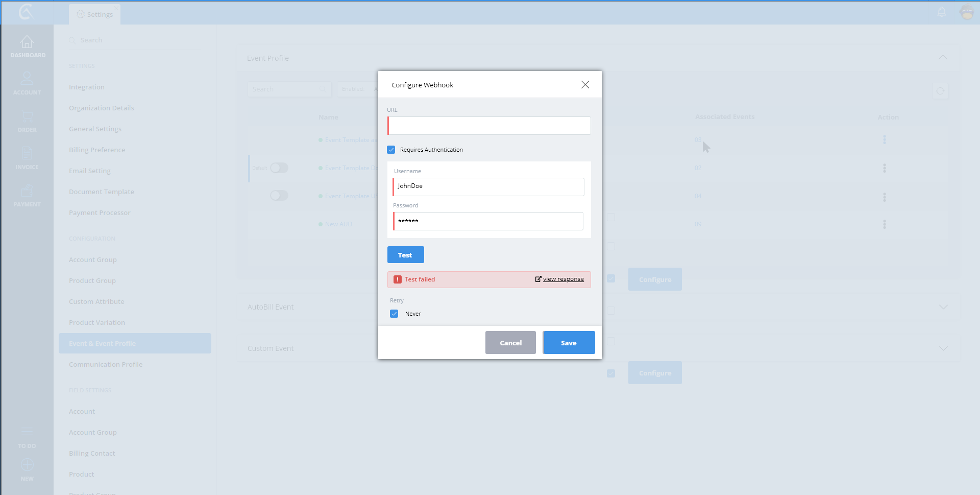Open the Settings tab
Viewport: 980px width, 495px height.
(x=95, y=14)
